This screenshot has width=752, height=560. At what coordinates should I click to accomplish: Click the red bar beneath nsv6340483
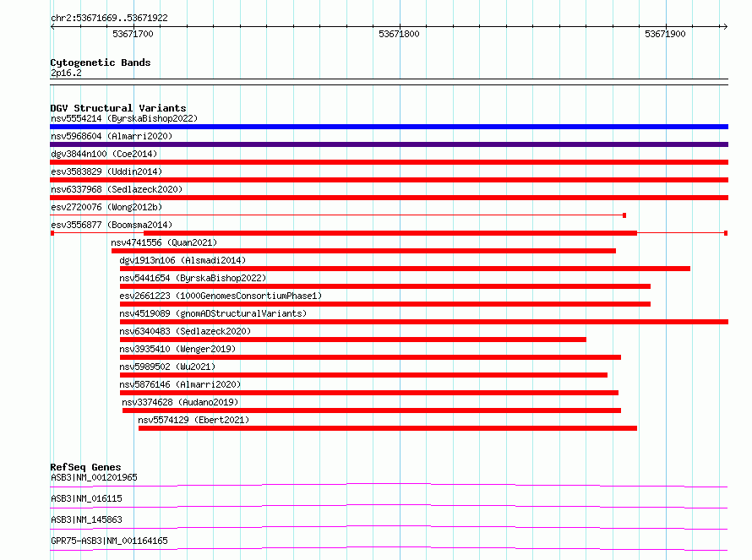coord(353,340)
